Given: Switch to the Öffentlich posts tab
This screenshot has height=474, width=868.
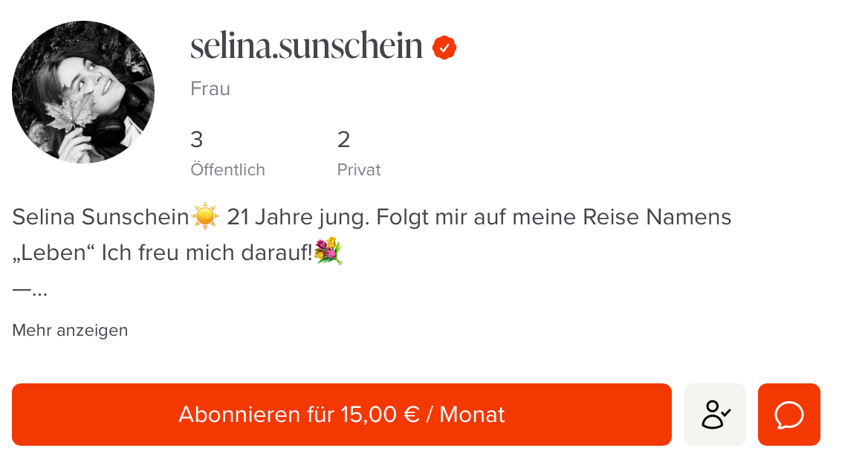Looking at the screenshot, I should tap(227, 169).
